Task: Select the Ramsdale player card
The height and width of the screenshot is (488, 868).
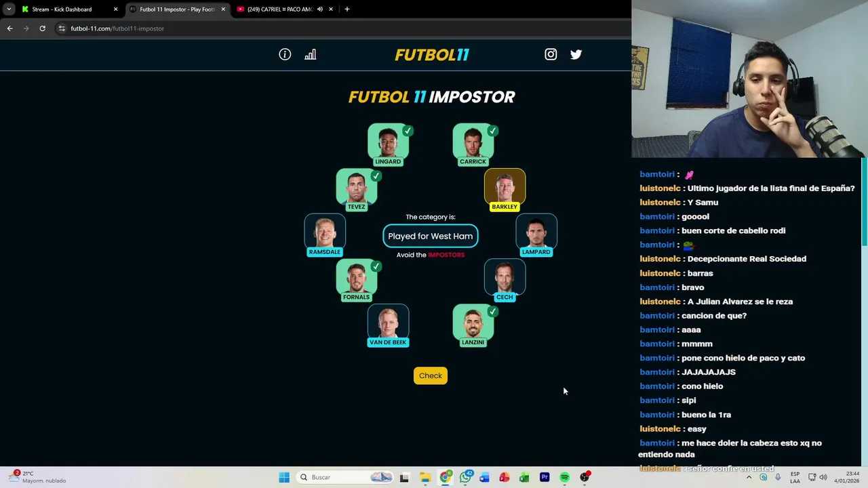Action: [x=325, y=235]
